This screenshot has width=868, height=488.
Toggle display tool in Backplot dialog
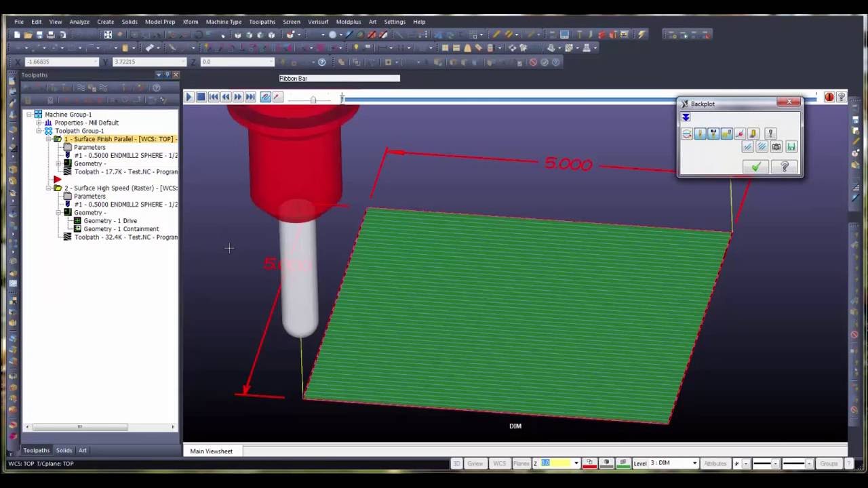pyautogui.click(x=700, y=134)
